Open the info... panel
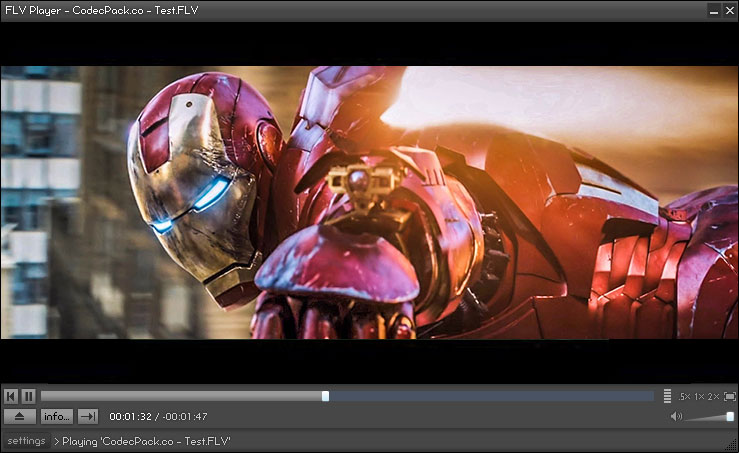This screenshot has width=739, height=453. (x=56, y=416)
